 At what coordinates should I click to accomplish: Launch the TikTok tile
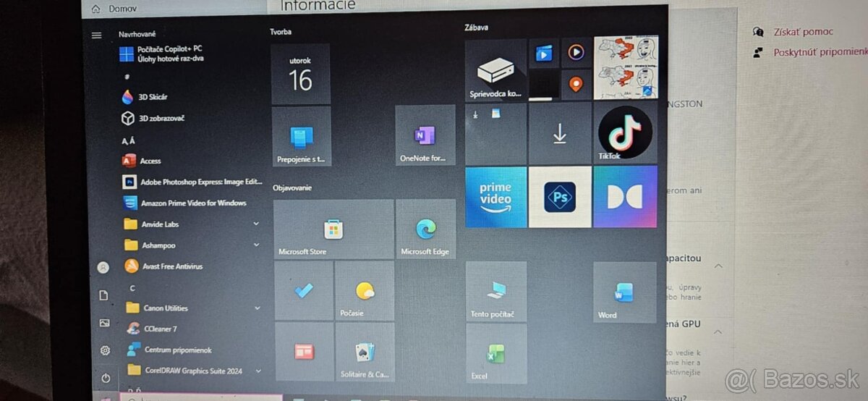626,132
